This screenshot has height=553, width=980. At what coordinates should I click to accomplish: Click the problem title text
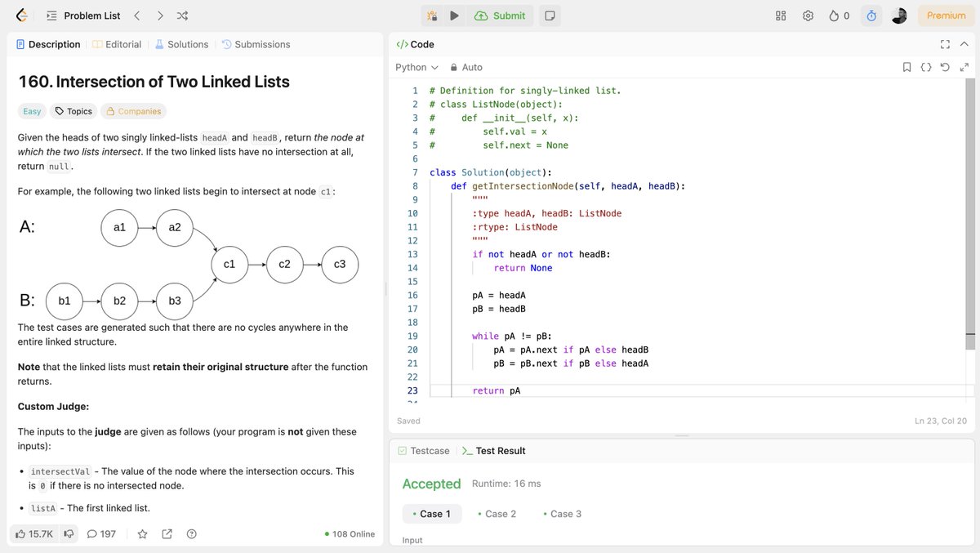[154, 82]
